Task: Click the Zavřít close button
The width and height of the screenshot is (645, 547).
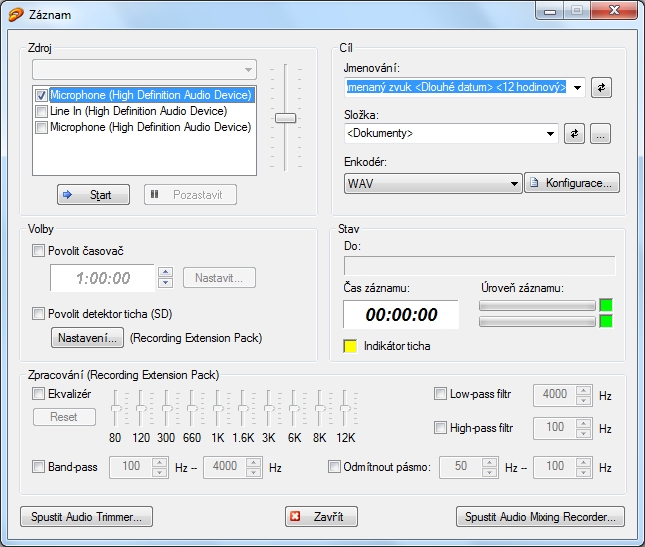Action: 321,517
